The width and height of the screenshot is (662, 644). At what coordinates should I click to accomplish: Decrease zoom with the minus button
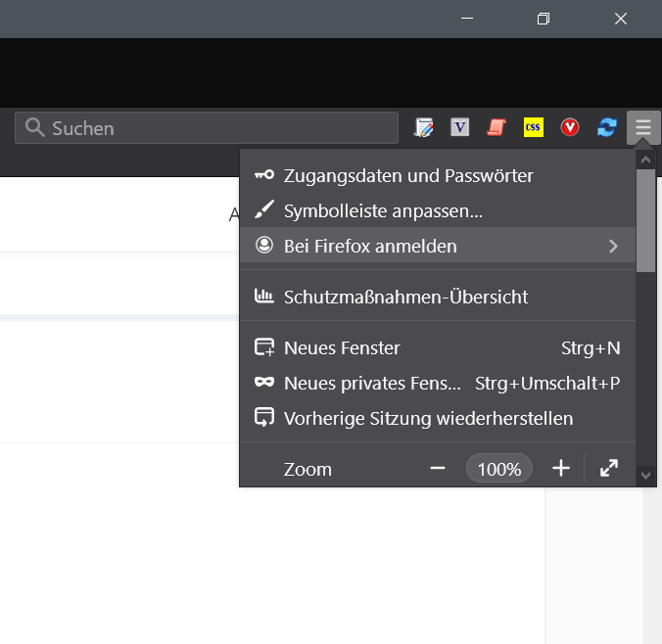tap(438, 469)
